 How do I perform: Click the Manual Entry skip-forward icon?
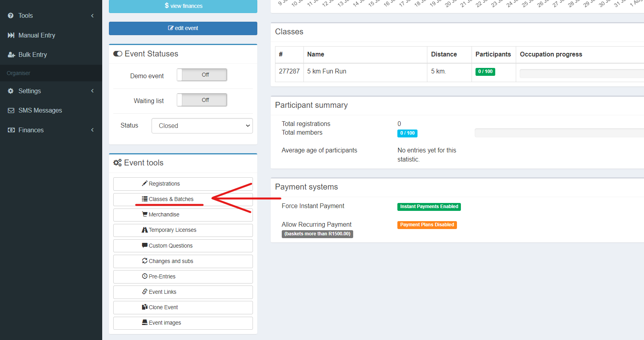pos(11,35)
